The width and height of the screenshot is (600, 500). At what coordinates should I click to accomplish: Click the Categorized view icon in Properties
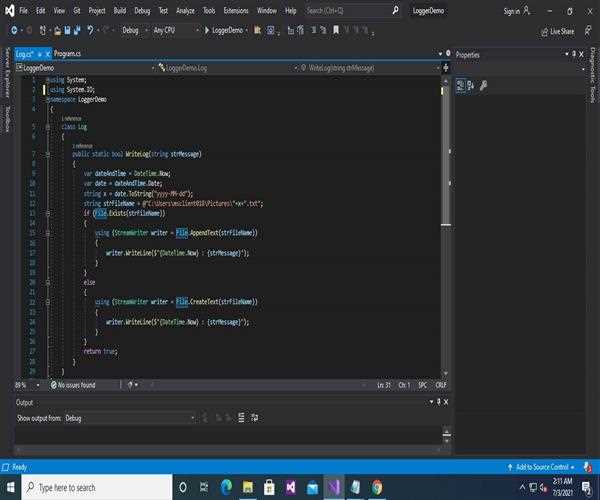461,86
